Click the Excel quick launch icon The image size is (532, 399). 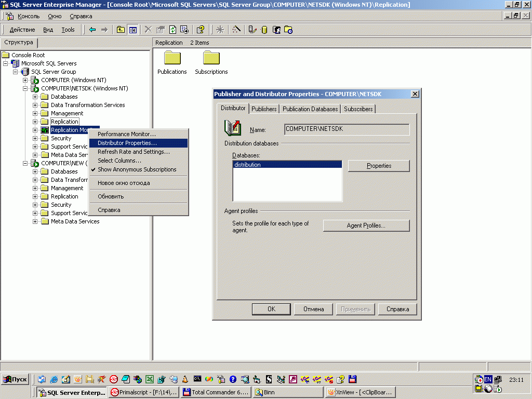click(149, 379)
